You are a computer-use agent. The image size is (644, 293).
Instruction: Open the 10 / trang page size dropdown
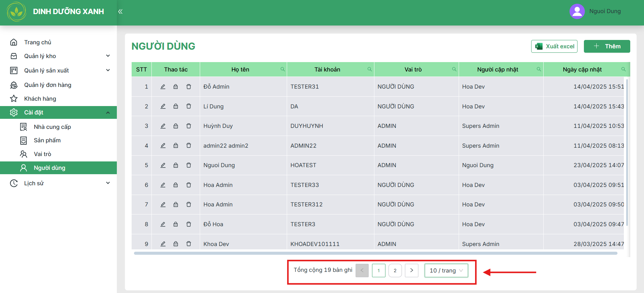pyautogui.click(x=446, y=271)
